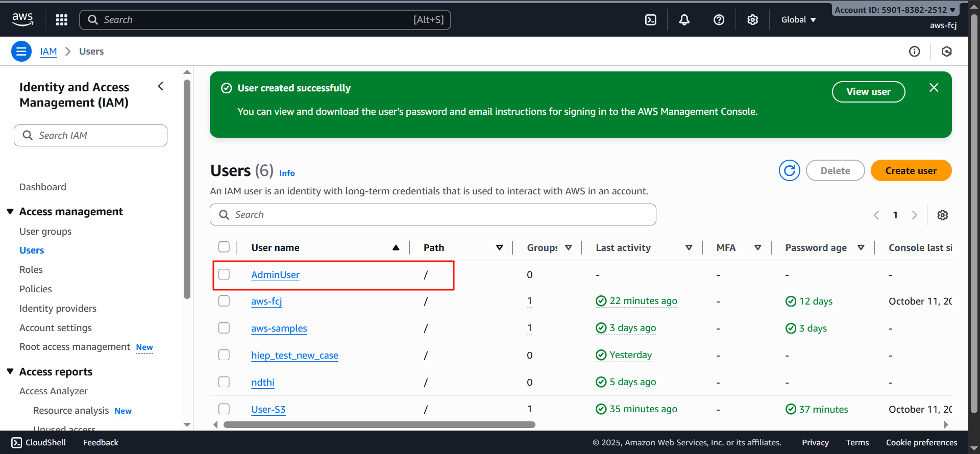
Task: Open the hexagon icon beside the info icon
Action: [947, 52]
